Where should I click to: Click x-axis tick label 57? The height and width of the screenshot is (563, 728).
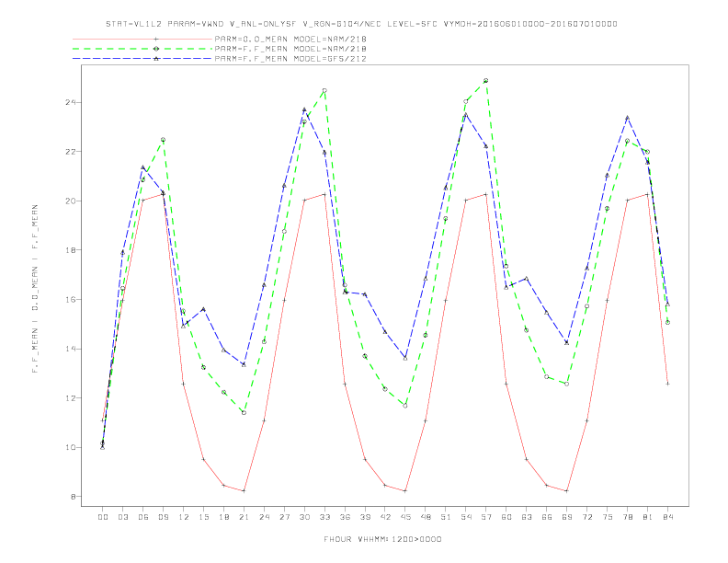click(x=486, y=517)
